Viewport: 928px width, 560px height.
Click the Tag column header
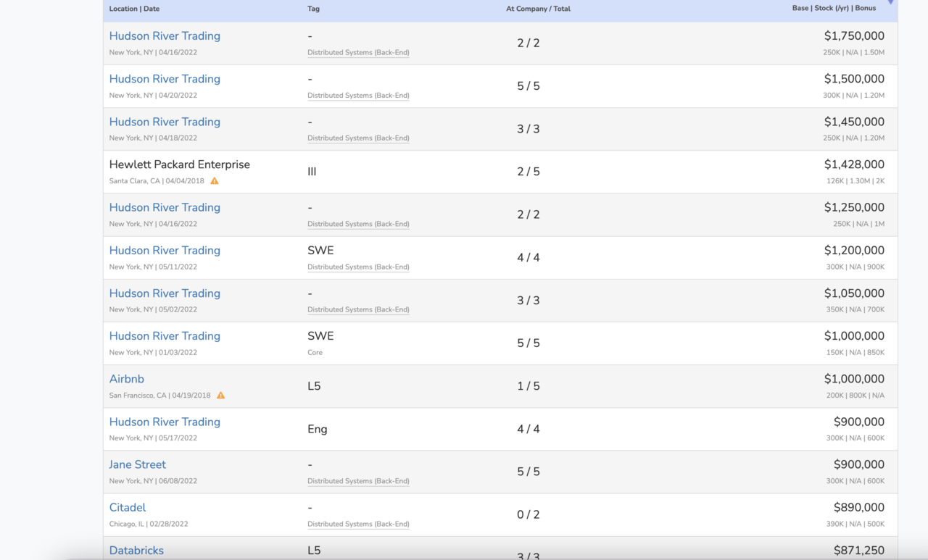pos(313,9)
